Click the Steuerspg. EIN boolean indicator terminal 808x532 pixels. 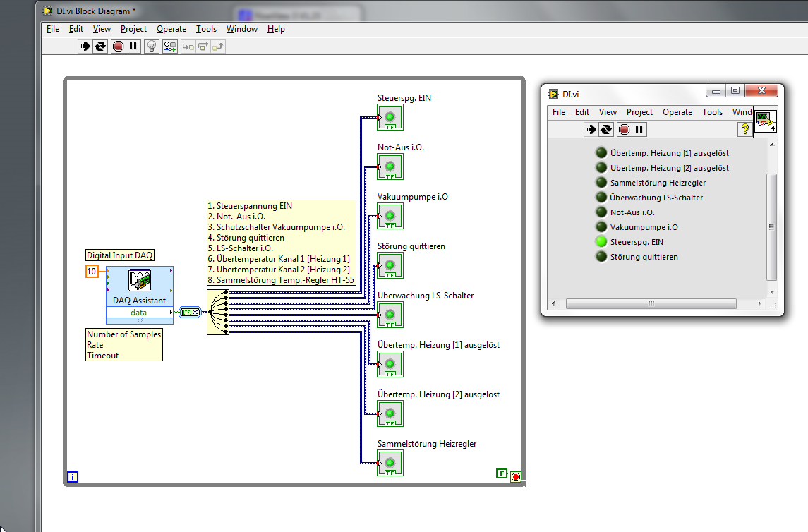click(x=390, y=117)
